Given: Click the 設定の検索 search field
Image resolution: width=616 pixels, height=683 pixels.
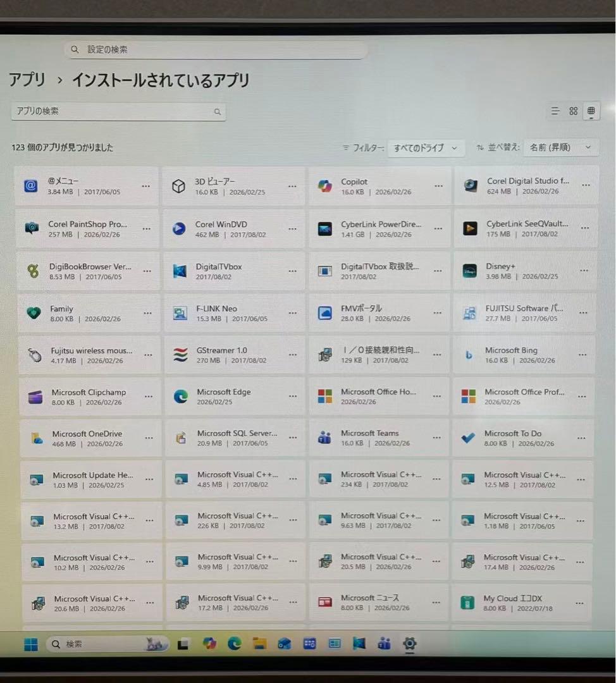Looking at the screenshot, I should coord(216,50).
